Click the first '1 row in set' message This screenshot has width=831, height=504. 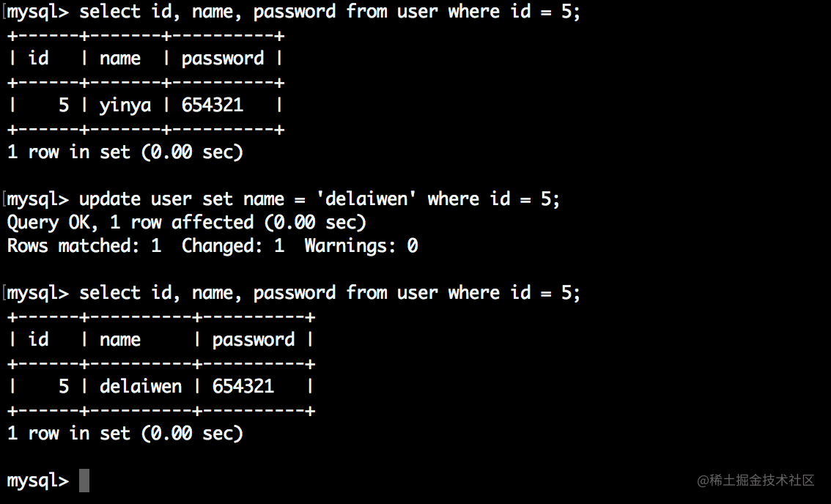pos(125,152)
